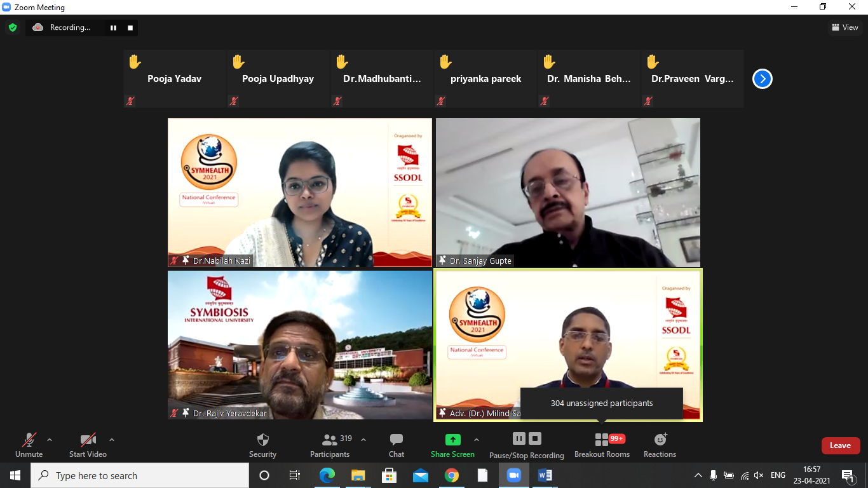Open the Participants panel
The width and height of the screenshot is (868, 488).
(330, 440)
